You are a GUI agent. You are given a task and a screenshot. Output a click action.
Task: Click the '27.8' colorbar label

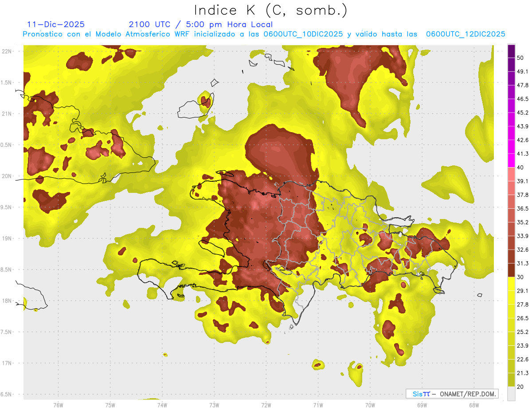523,305
